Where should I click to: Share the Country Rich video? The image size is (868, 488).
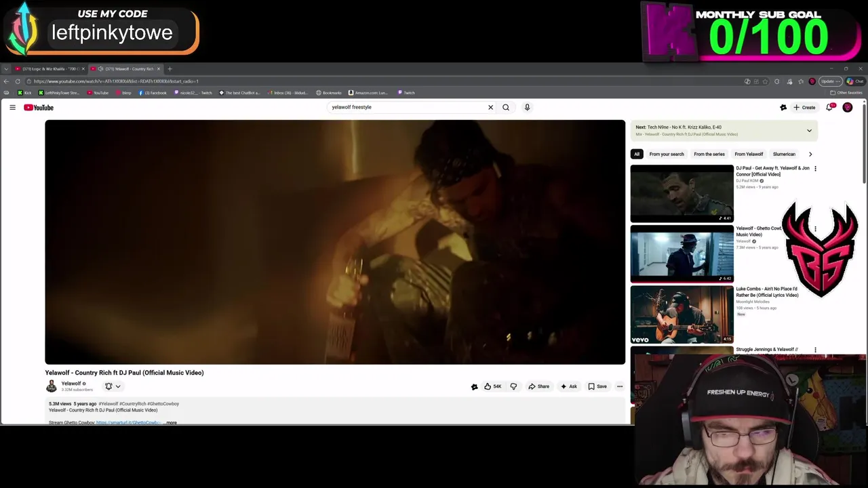click(x=539, y=386)
